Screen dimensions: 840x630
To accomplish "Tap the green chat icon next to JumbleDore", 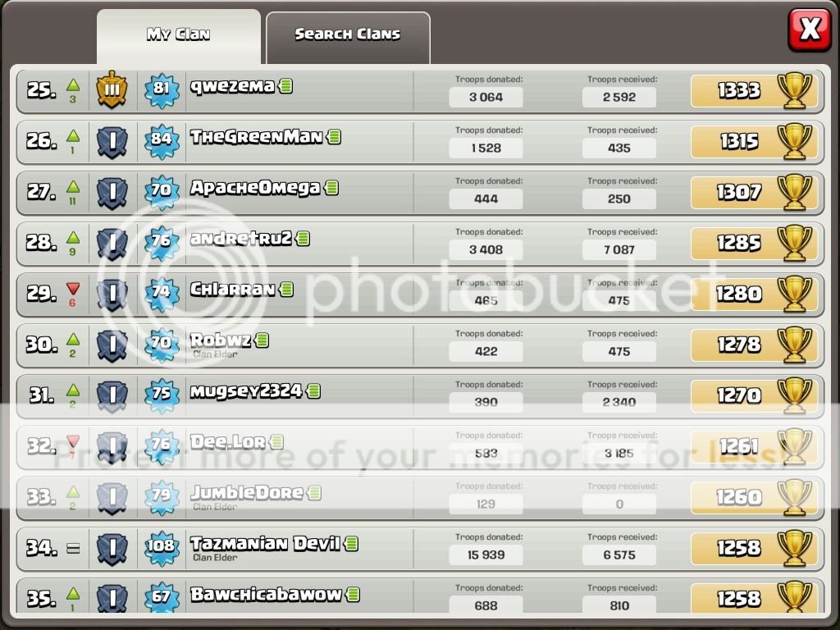I will pyautogui.click(x=314, y=493).
